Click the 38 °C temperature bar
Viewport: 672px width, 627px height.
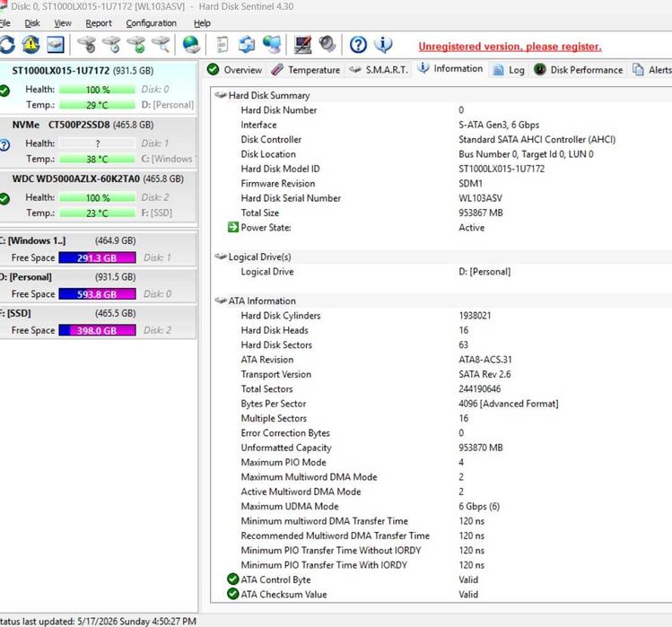(x=97, y=159)
